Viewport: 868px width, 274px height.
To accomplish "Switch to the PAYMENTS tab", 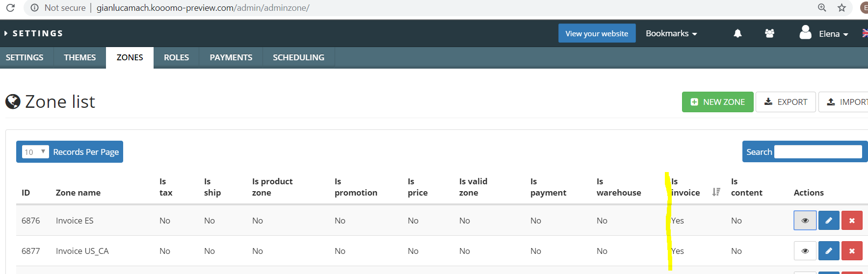I will tap(231, 58).
